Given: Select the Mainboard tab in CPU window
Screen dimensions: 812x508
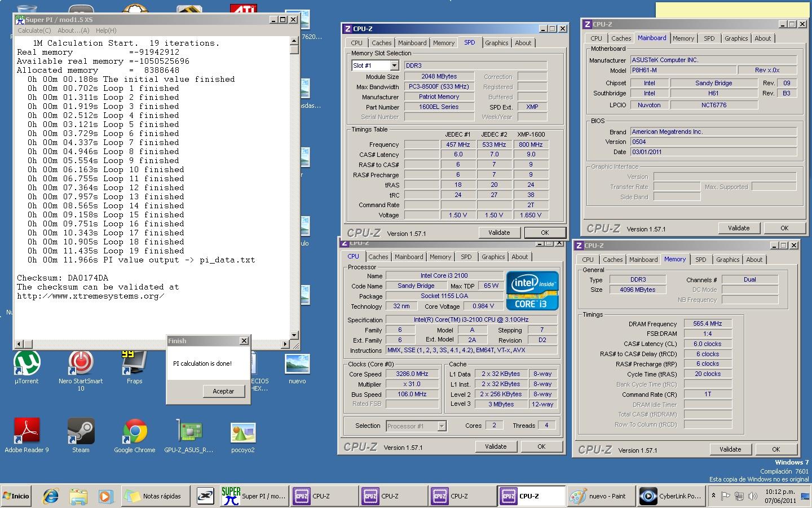Looking at the screenshot, I should coord(409,257).
